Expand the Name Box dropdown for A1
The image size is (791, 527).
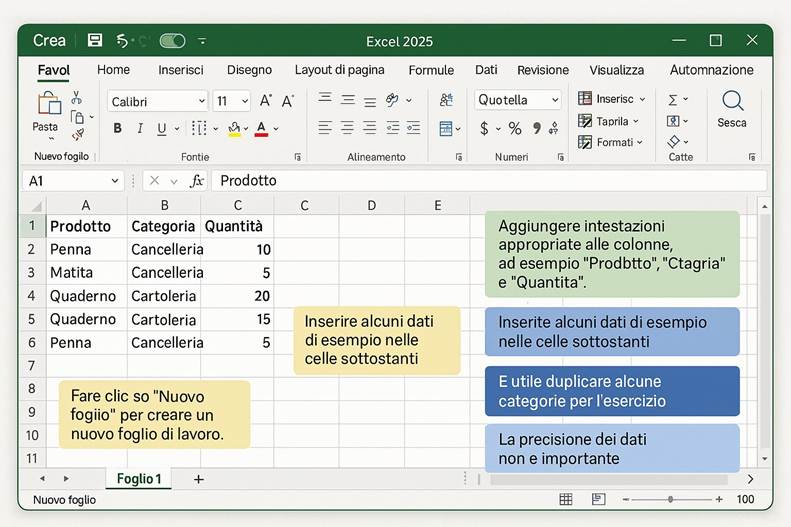click(114, 181)
